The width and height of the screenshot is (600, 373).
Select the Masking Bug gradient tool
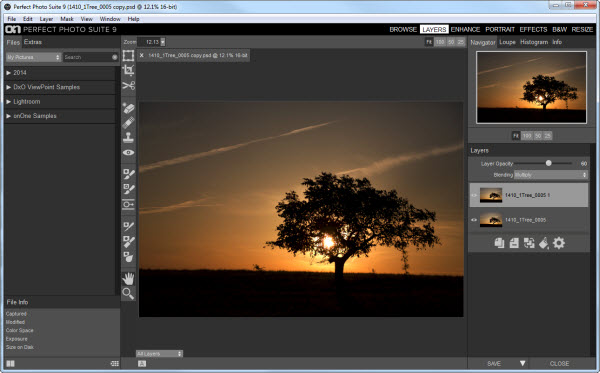pos(128,204)
